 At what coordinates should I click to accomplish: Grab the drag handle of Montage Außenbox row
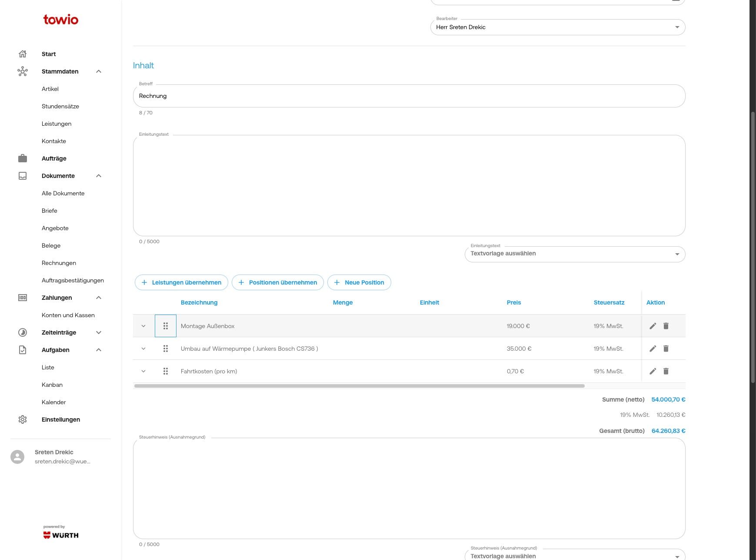[166, 326]
